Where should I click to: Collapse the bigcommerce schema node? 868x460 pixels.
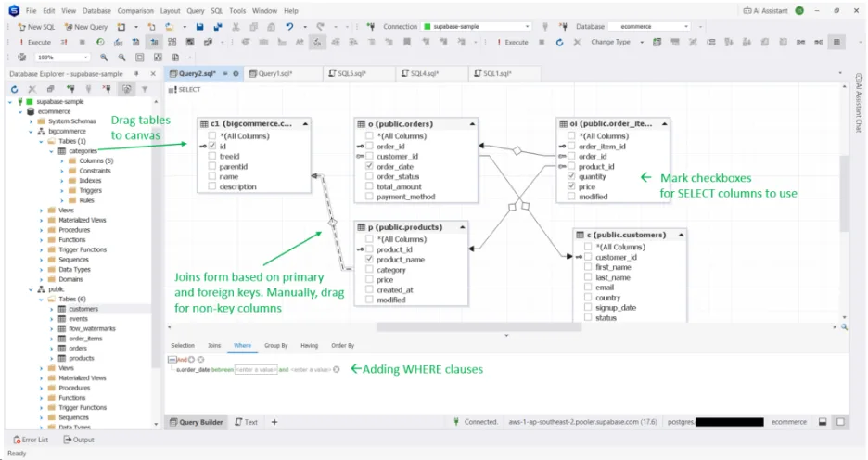tap(31, 131)
